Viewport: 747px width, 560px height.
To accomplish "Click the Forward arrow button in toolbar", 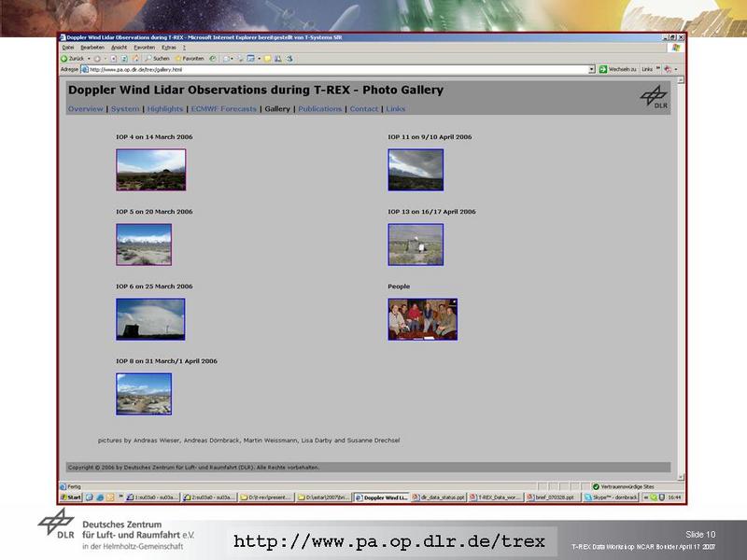I will click(x=97, y=59).
